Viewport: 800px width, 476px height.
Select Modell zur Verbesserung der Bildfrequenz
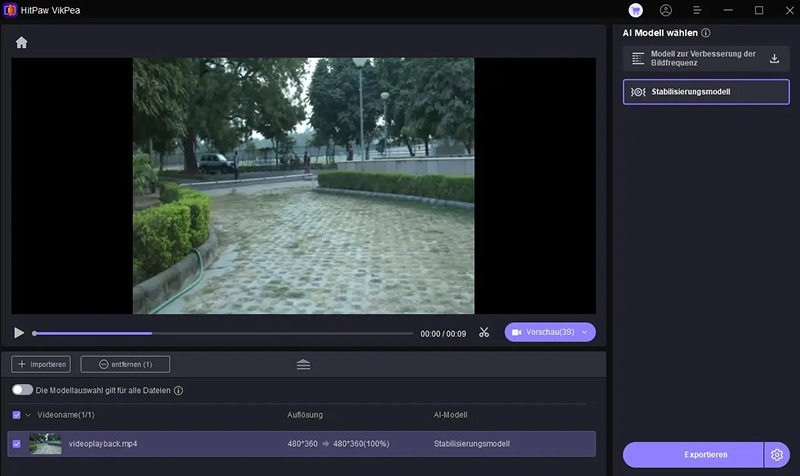click(706, 58)
